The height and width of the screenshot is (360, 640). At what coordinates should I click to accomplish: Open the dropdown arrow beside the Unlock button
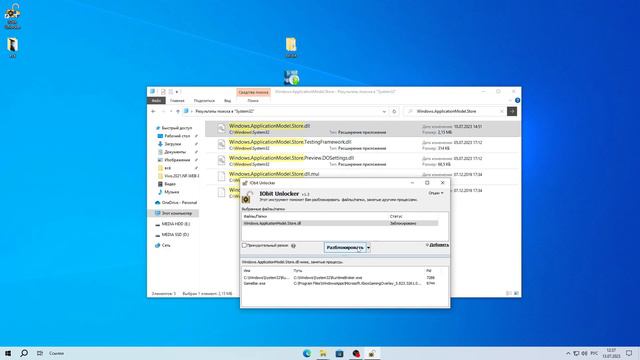pyautogui.click(x=369, y=247)
